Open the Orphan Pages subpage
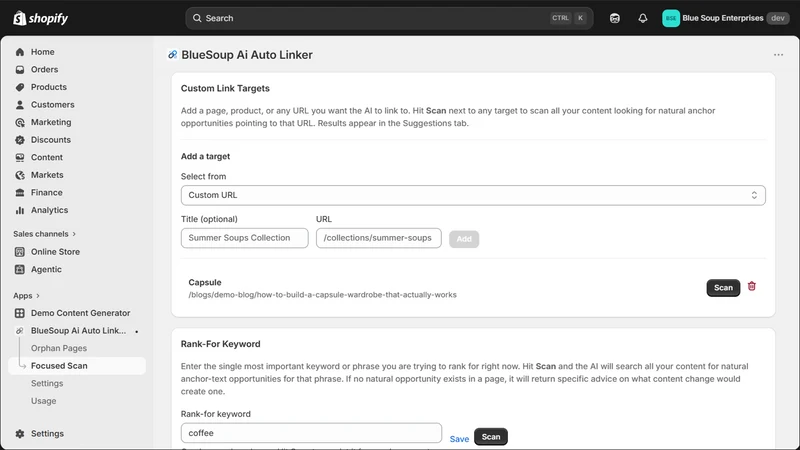The height and width of the screenshot is (450, 800). [59, 348]
